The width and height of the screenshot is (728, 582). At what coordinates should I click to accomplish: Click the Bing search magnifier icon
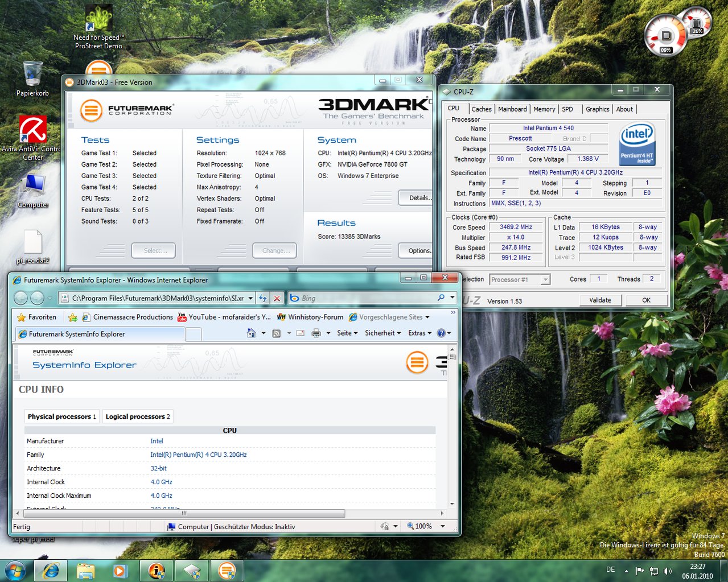(x=441, y=298)
